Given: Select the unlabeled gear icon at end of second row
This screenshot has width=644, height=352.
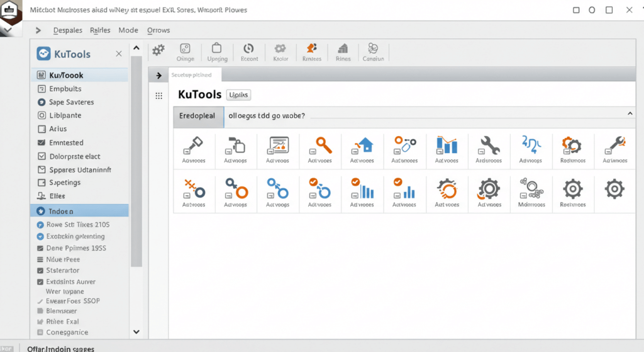Looking at the screenshot, I should point(614,189).
